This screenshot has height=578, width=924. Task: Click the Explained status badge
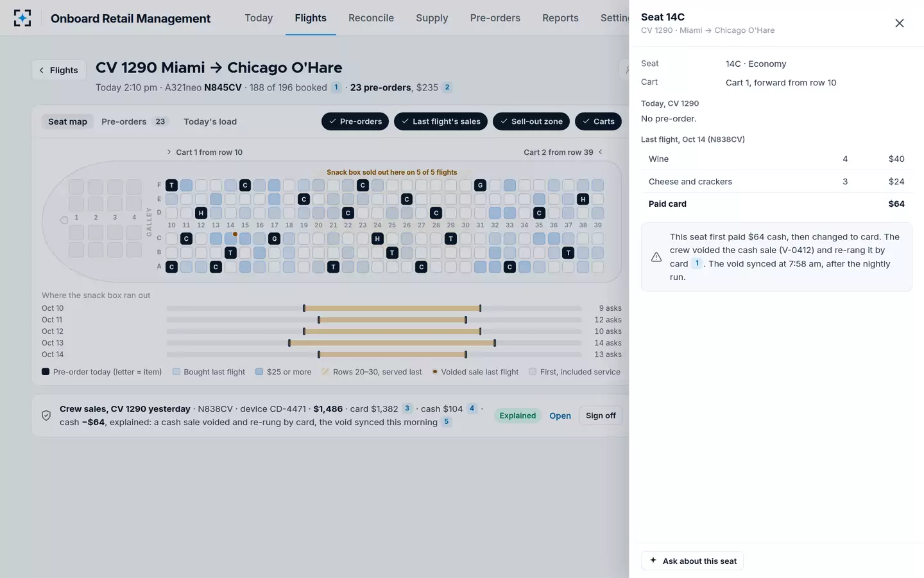tap(518, 416)
